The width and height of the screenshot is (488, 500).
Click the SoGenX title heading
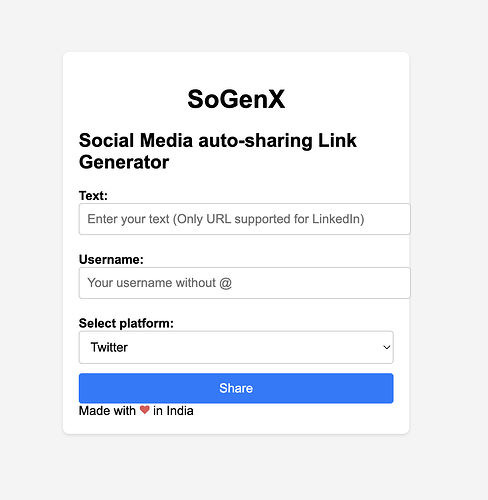236,99
